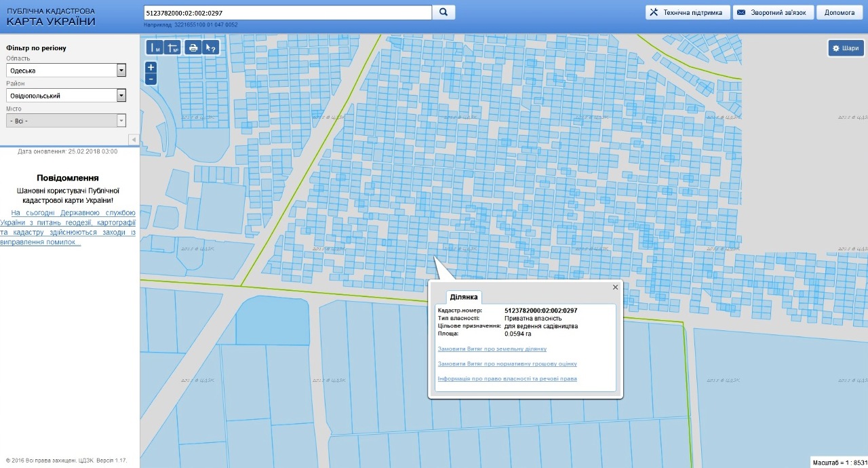Open Допомога help

click(840, 12)
